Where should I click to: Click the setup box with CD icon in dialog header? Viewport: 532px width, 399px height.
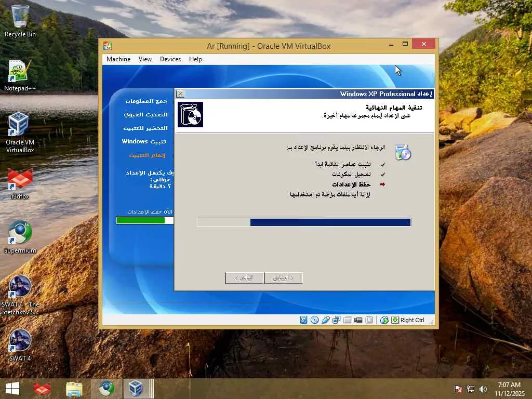coord(190,115)
